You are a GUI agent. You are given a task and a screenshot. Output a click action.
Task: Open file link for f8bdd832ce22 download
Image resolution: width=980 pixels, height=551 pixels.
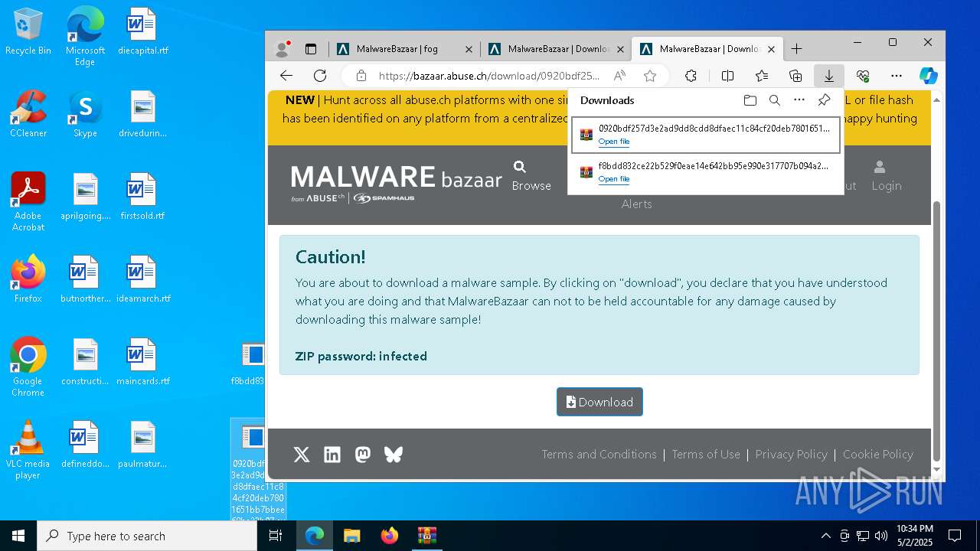[x=614, y=179]
